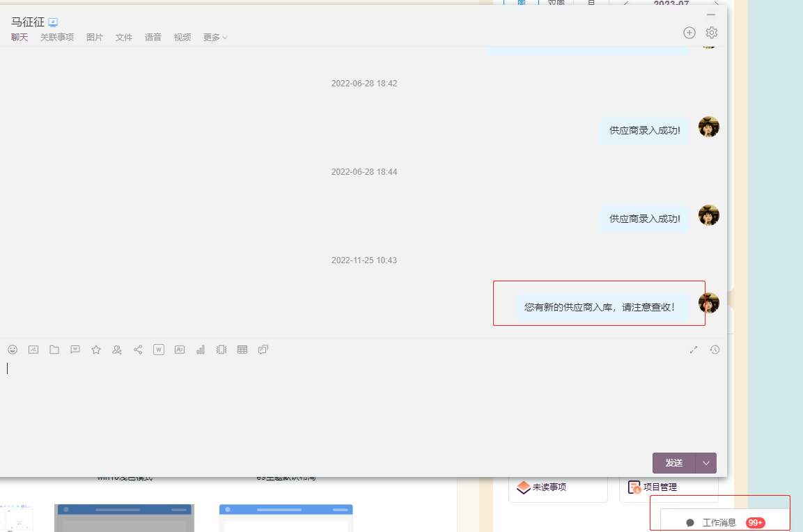The height and width of the screenshot is (532, 803).
Task: Attach a file using the folder icon
Action: click(x=54, y=350)
